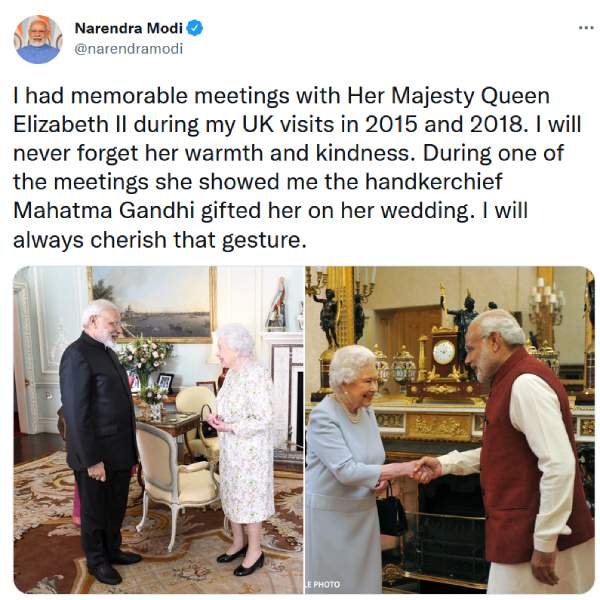The image size is (600, 600).
Task: Click the gold mantel clock in right photo
Action: click(x=444, y=360)
